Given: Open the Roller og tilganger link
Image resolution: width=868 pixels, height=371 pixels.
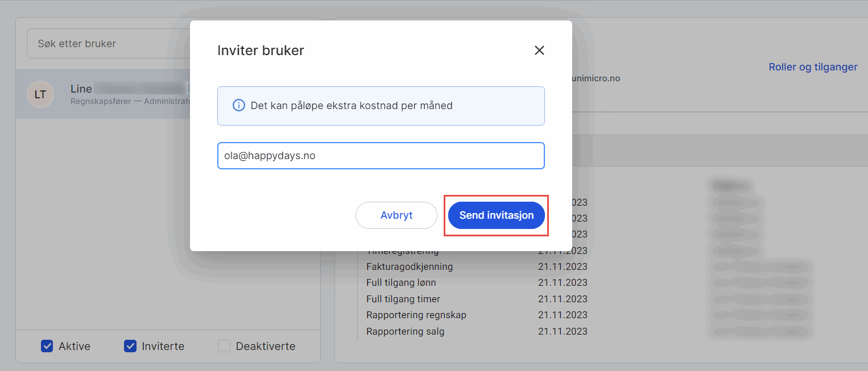Looking at the screenshot, I should click(813, 67).
